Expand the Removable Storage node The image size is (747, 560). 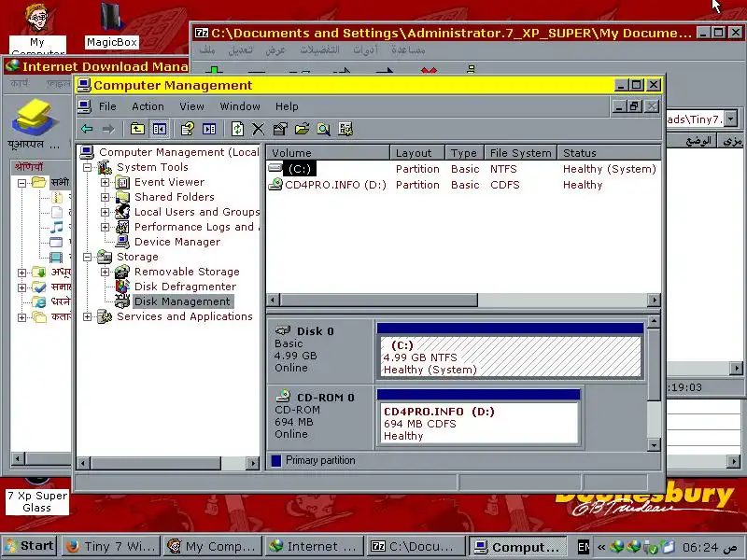coord(105,272)
